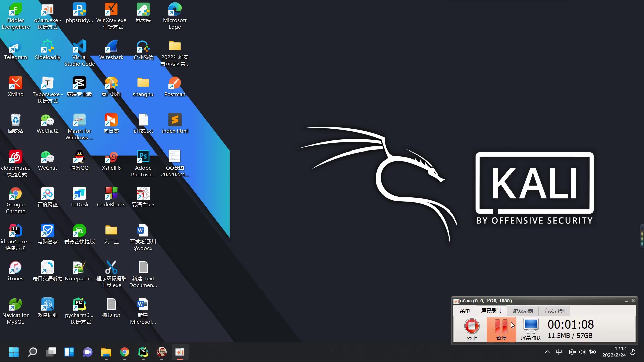
Task: Open the taskbar search button
Action: [x=32, y=352]
